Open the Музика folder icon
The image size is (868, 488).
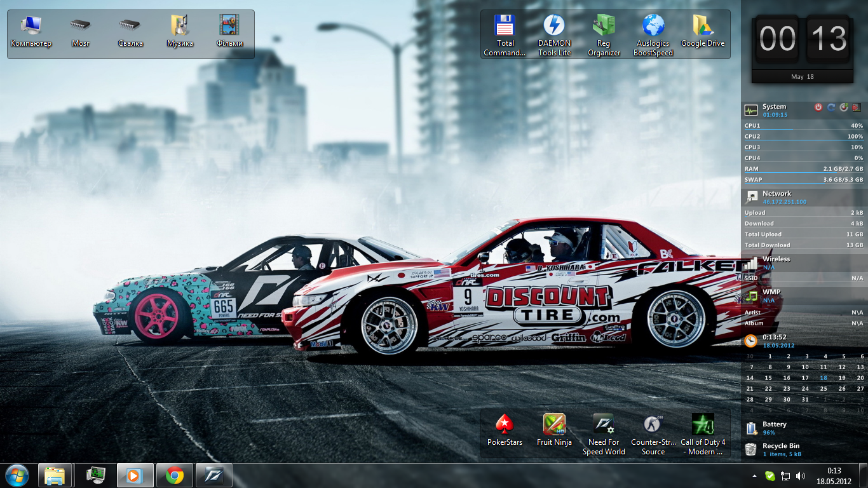tap(180, 32)
